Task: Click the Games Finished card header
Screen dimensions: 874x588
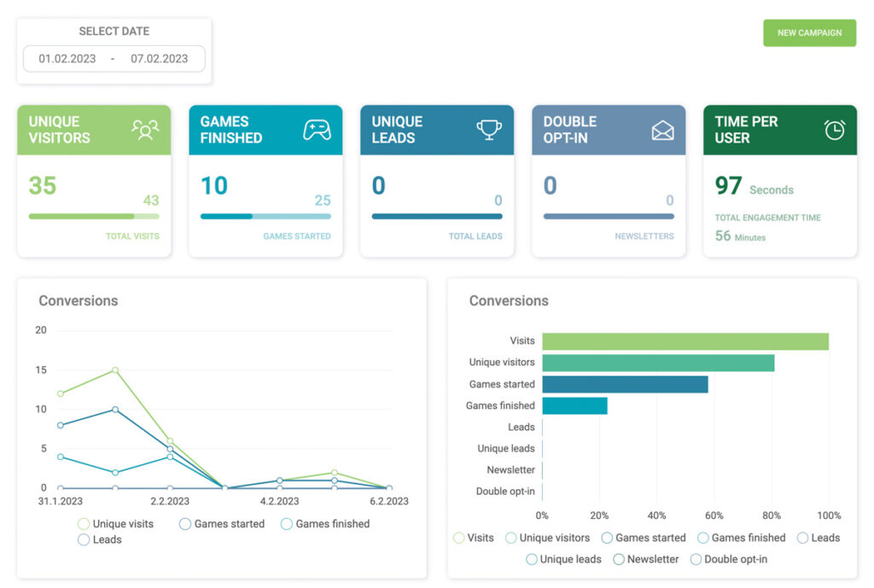Action: coord(265,130)
